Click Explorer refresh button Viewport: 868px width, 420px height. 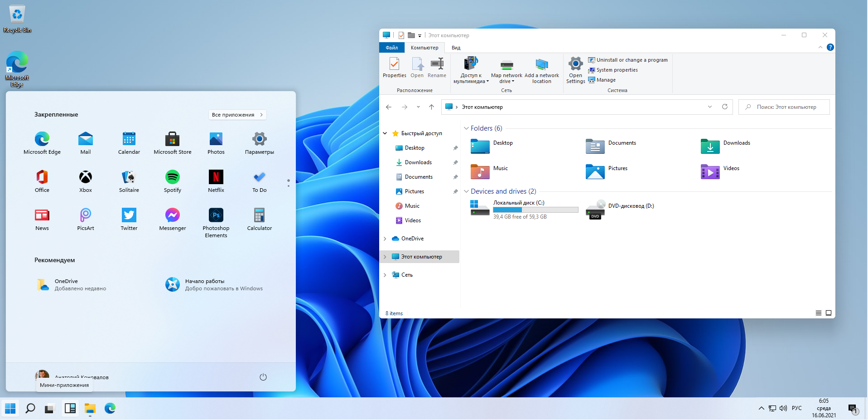[x=725, y=107]
